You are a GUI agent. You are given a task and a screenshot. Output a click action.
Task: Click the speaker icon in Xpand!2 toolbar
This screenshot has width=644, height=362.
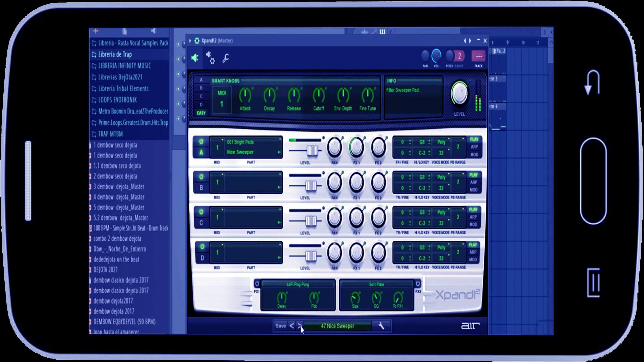pyautogui.click(x=195, y=58)
